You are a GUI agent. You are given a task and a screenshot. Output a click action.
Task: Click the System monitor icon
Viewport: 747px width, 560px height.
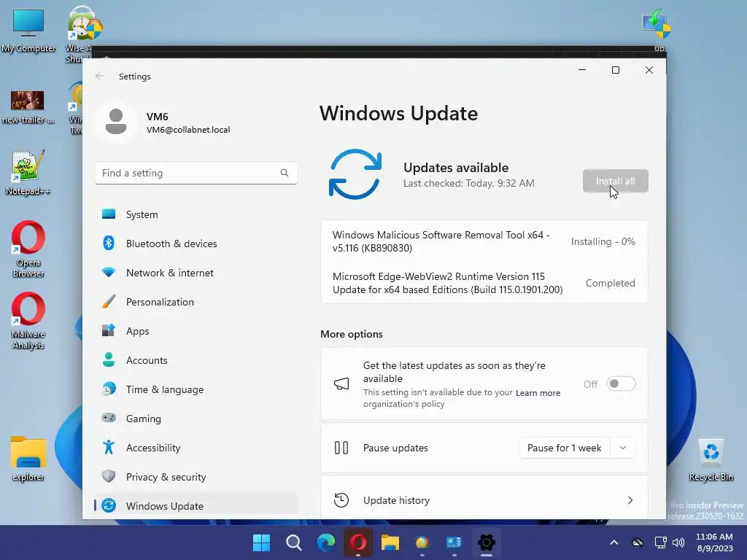click(109, 214)
